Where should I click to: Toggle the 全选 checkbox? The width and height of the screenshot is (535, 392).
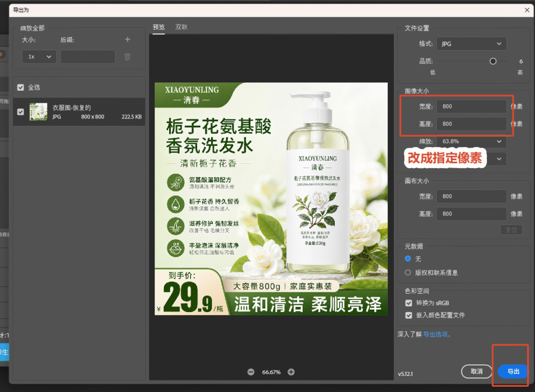click(20, 88)
